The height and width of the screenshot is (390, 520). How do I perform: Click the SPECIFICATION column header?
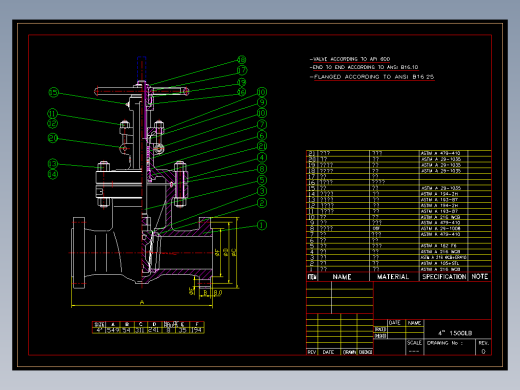pos(444,277)
